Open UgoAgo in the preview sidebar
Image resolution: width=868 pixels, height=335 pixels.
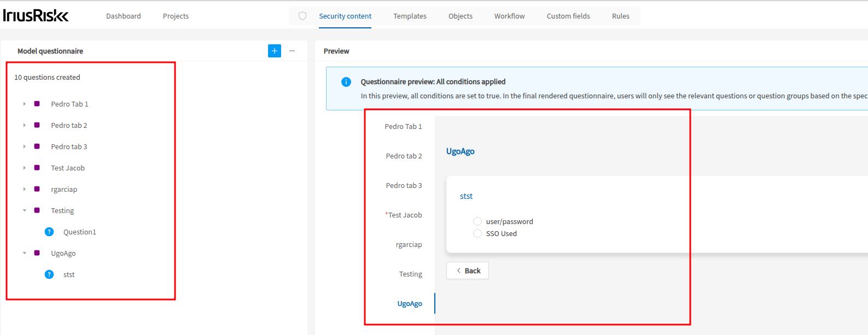pos(410,303)
